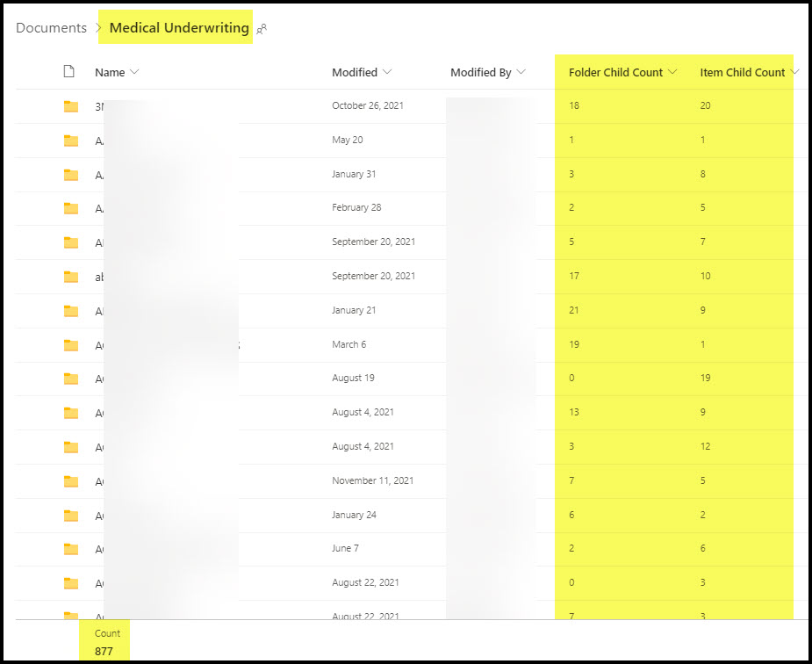
Task: Select the folder icon in the October 26, 2021 row
Action: pos(71,106)
